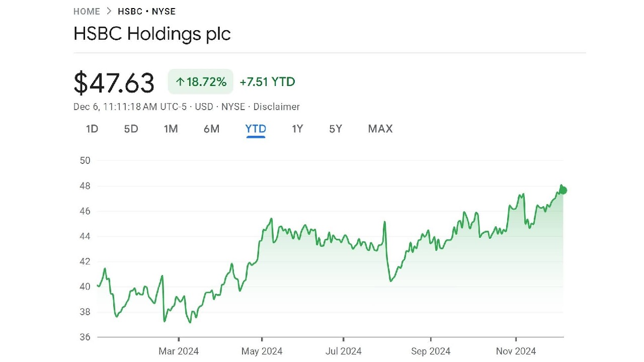Click the $47.63 share price
The height and width of the screenshot is (362, 644).
point(114,83)
